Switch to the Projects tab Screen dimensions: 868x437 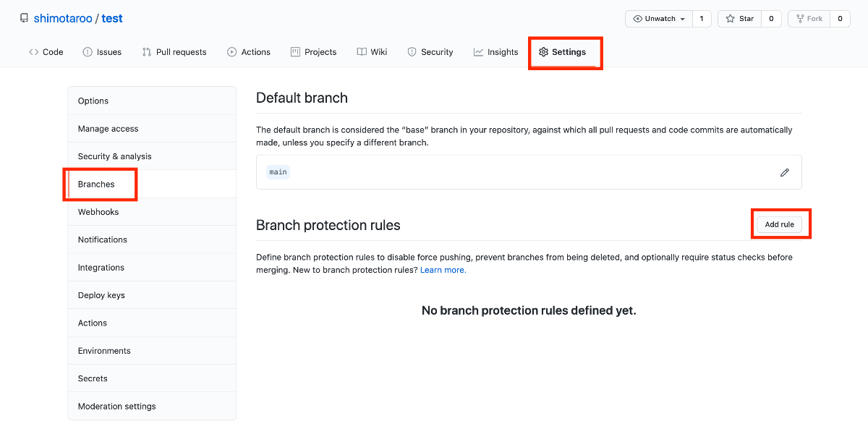314,52
